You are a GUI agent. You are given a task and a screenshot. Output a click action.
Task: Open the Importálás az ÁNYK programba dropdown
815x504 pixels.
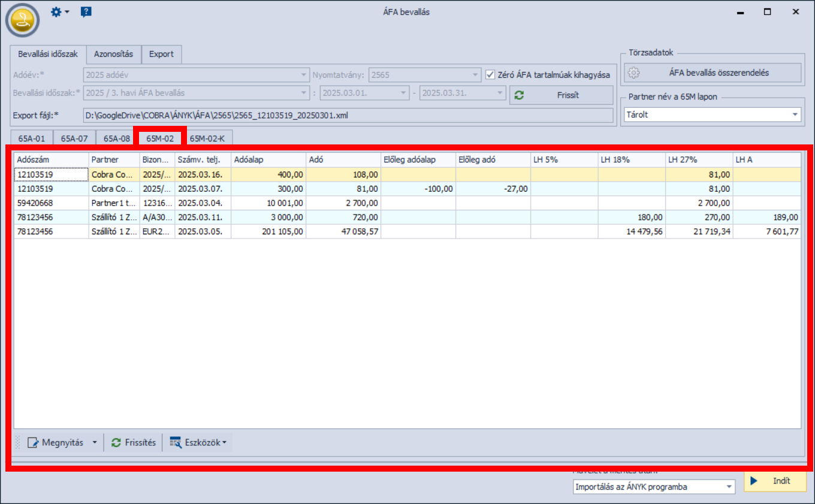[x=728, y=487]
